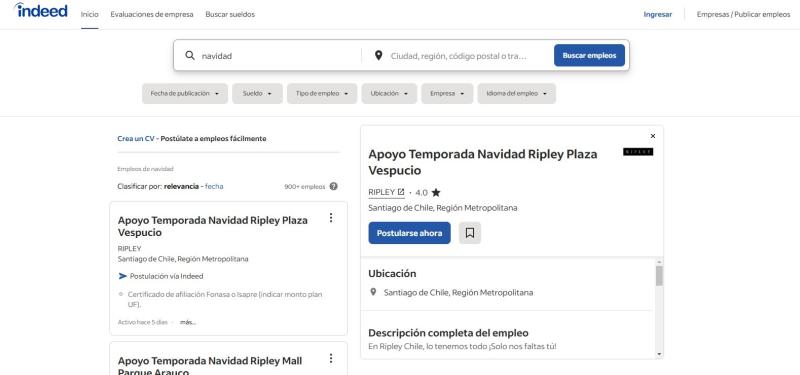Expand the Fecha de publicación filter
This screenshot has width=800, height=375.
click(x=185, y=93)
